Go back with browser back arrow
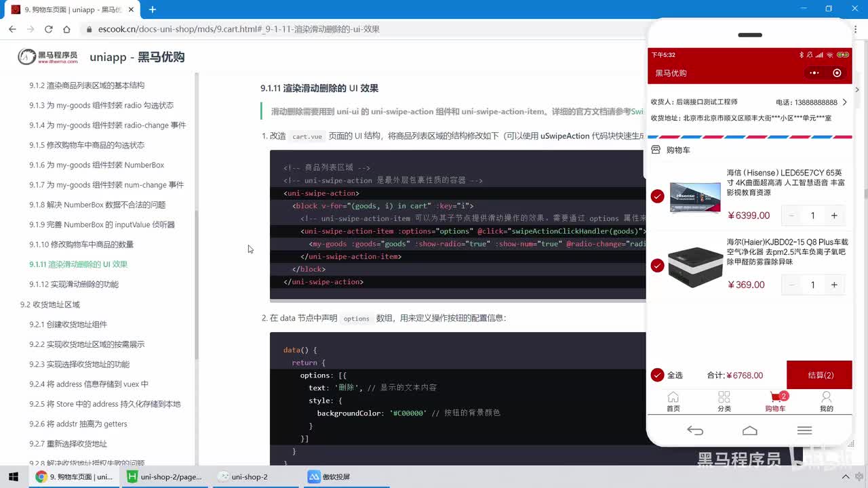The height and width of the screenshot is (488, 868). tap(12, 29)
